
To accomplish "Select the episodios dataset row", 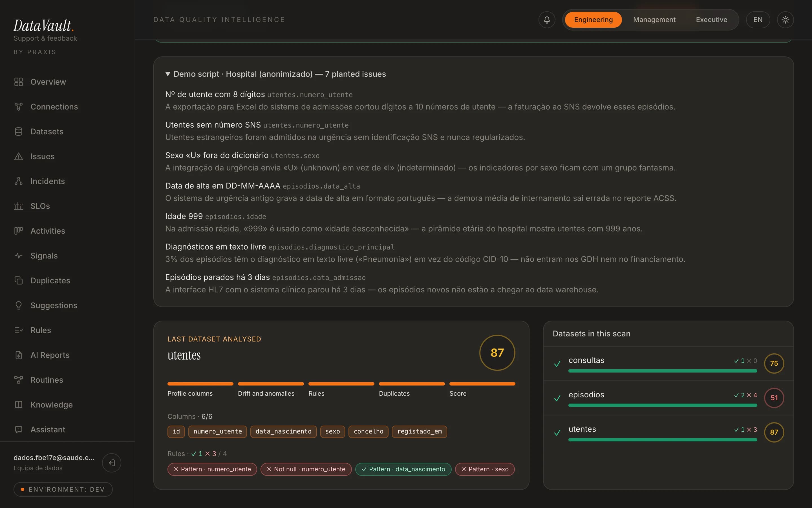I will [668, 398].
